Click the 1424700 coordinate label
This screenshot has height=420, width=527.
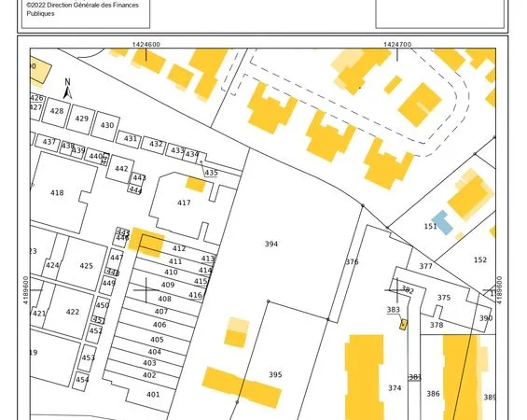pyautogui.click(x=397, y=45)
